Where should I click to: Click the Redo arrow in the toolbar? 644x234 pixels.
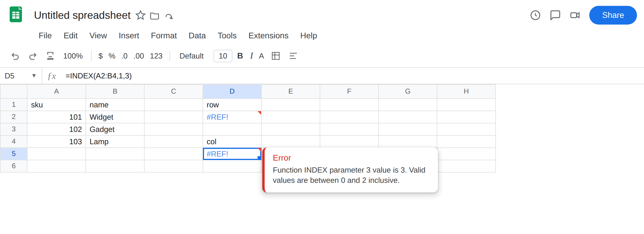tap(32, 56)
